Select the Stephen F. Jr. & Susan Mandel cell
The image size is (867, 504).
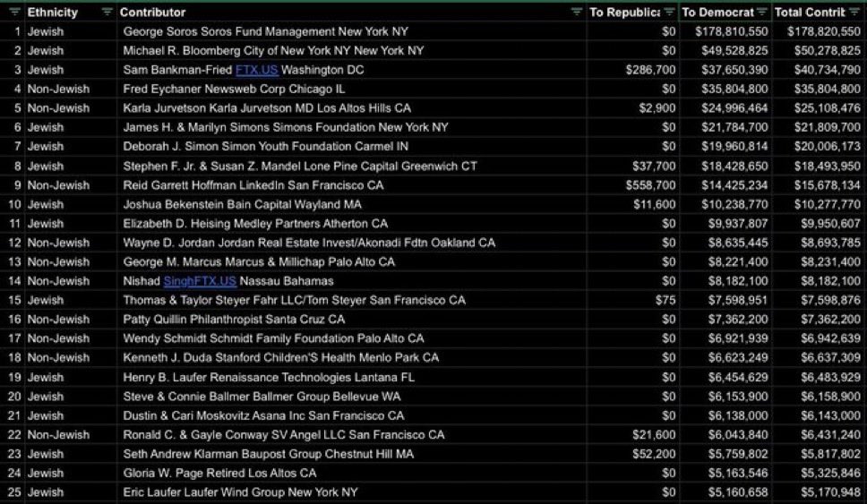pyautogui.click(x=351, y=166)
